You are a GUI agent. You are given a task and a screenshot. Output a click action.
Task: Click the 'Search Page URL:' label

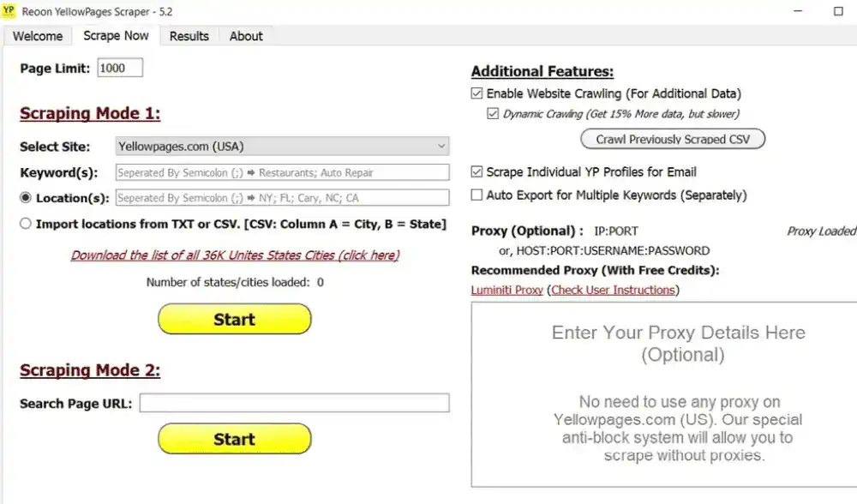(76, 404)
